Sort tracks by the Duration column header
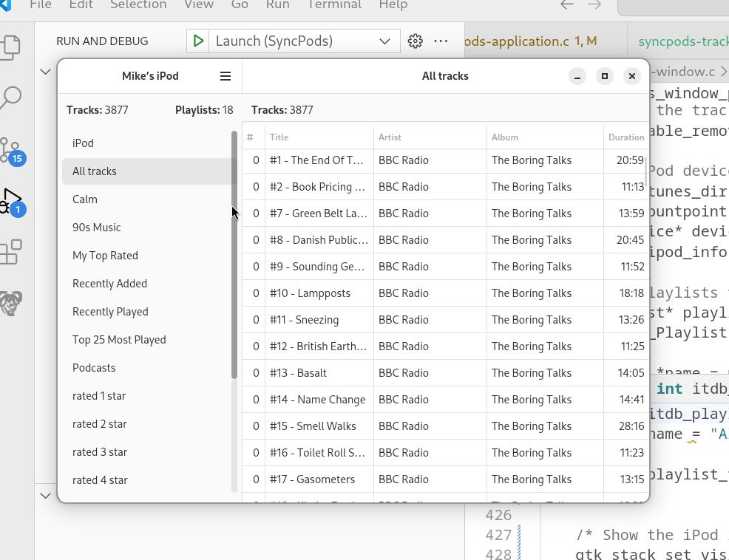This screenshot has width=729, height=560. [x=625, y=137]
